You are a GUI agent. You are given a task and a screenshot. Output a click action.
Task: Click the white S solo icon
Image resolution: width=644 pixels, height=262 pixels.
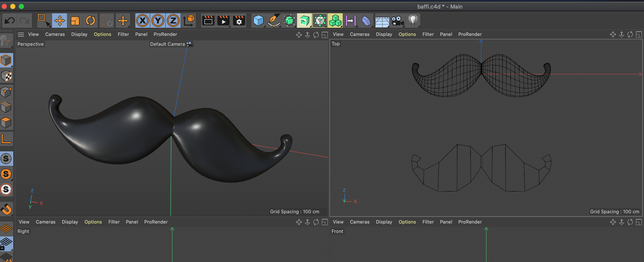(6, 189)
